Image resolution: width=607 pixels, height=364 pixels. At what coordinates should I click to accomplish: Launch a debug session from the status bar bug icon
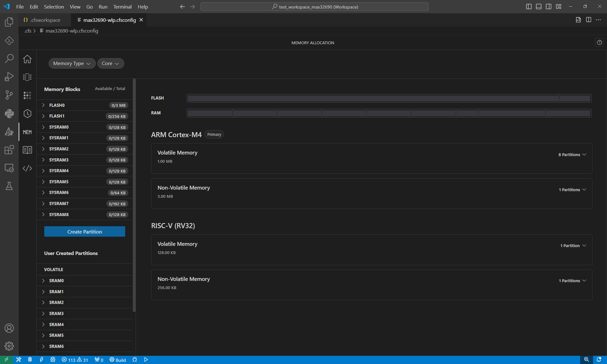point(134,360)
